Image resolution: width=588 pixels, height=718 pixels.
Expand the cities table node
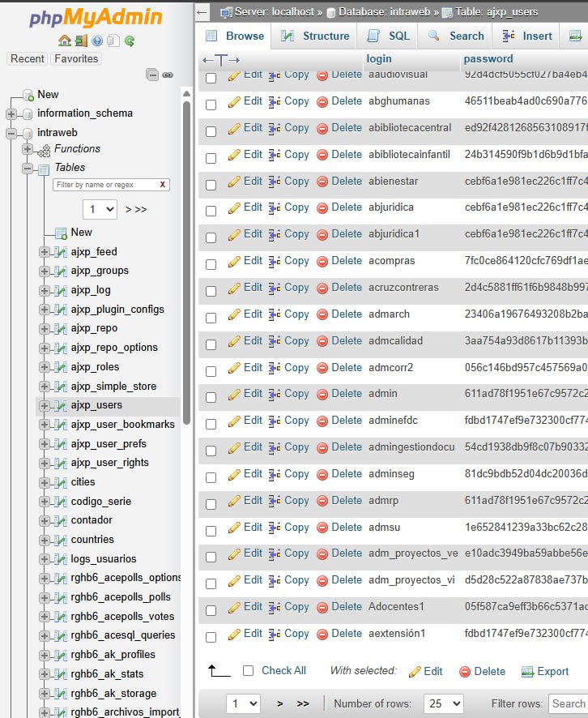click(x=44, y=483)
